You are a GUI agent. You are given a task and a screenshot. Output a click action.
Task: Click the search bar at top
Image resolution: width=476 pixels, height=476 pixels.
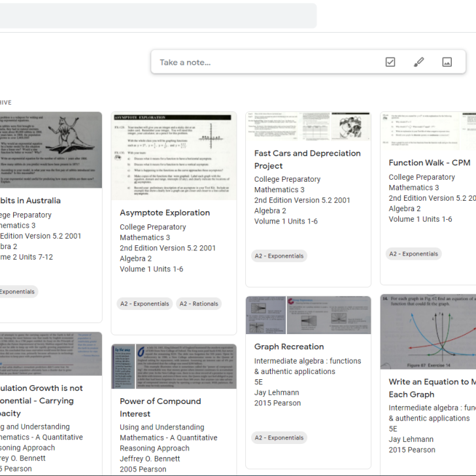click(158, 16)
